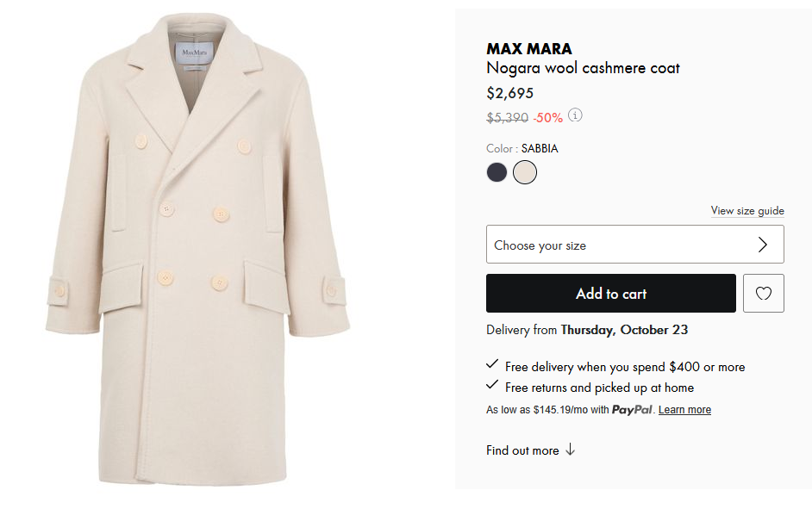Image resolution: width=812 pixels, height=515 pixels.
Task: Click the info icon beside the discount
Action: coord(576,115)
